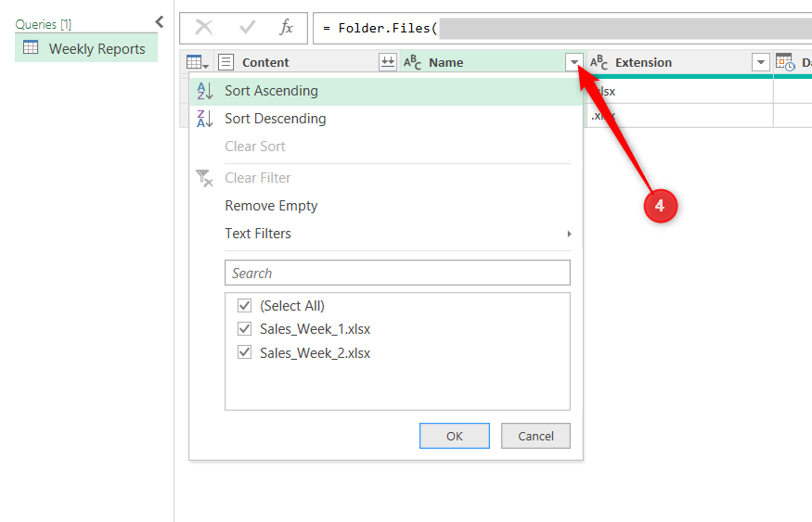
Task: Click the Combine Files icon in Content column
Action: click(x=387, y=62)
